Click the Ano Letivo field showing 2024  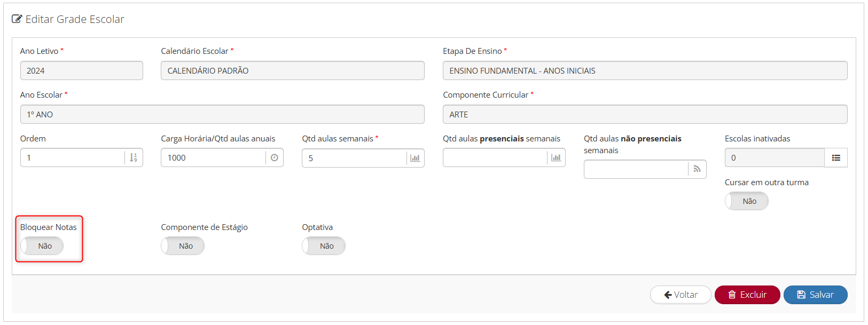(x=81, y=70)
